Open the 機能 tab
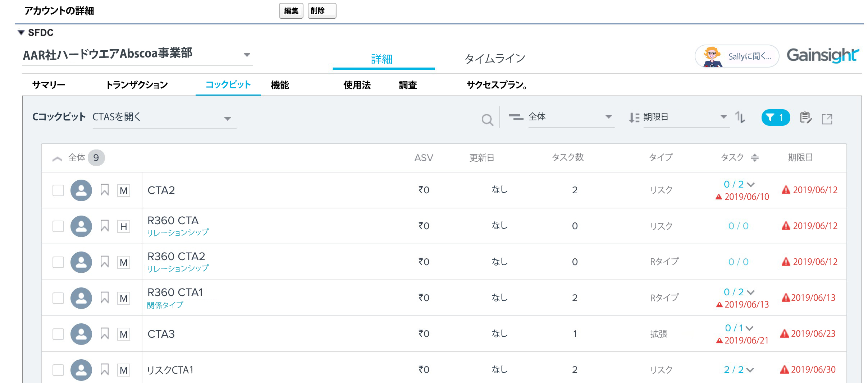Screen dimensions: 868x383 (280, 85)
